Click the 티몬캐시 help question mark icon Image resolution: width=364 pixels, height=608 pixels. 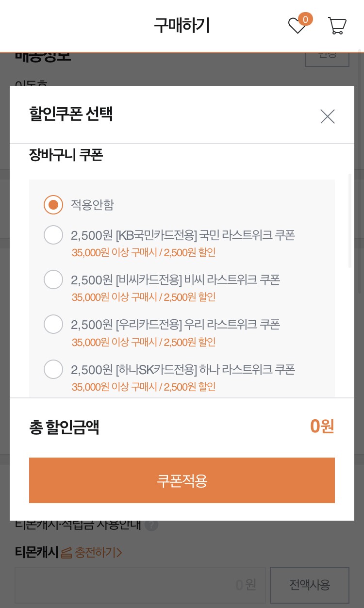coord(151,525)
